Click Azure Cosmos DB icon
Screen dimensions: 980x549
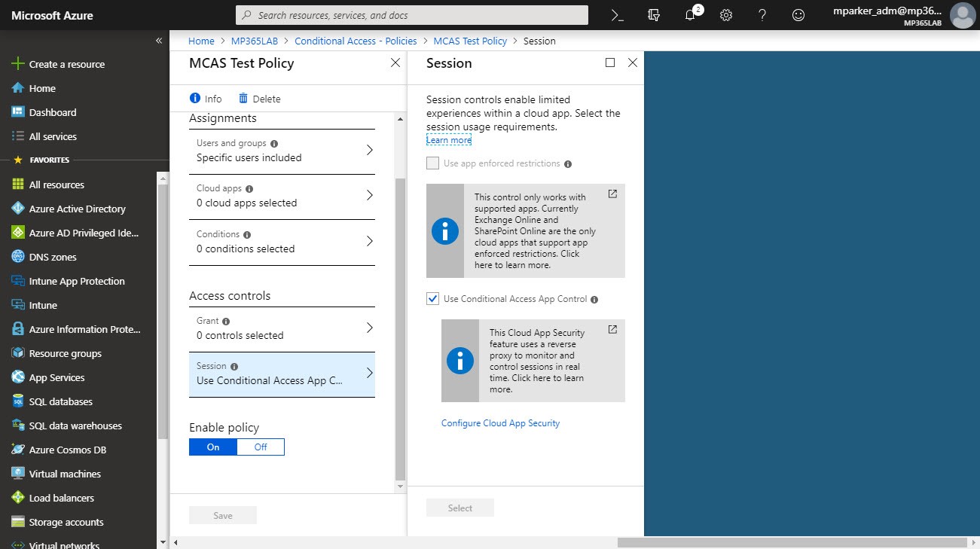point(18,450)
